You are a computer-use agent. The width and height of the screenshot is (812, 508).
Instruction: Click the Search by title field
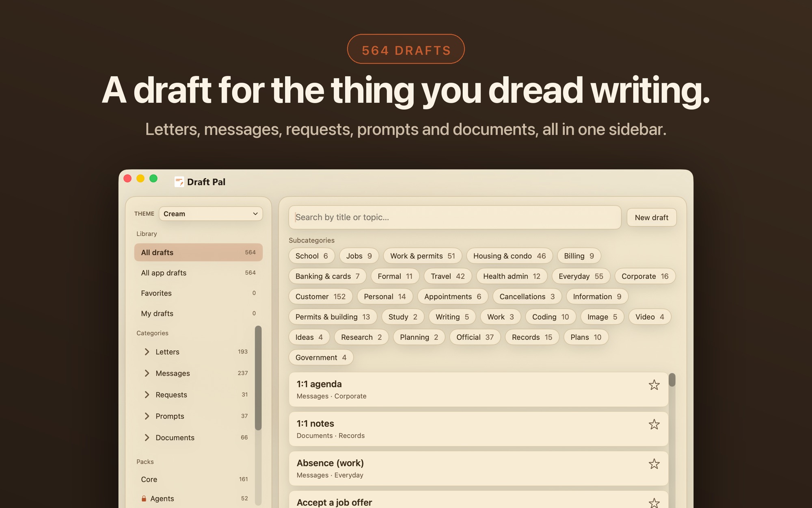[x=455, y=217]
